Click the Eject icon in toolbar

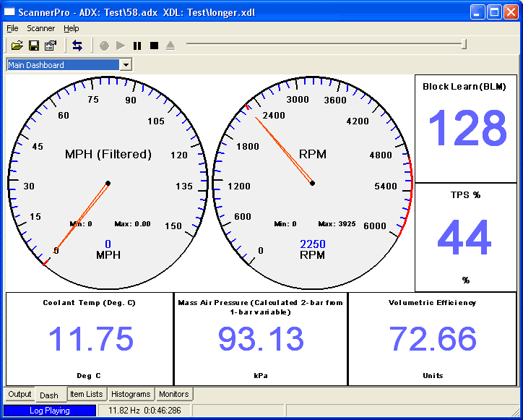tap(170, 46)
